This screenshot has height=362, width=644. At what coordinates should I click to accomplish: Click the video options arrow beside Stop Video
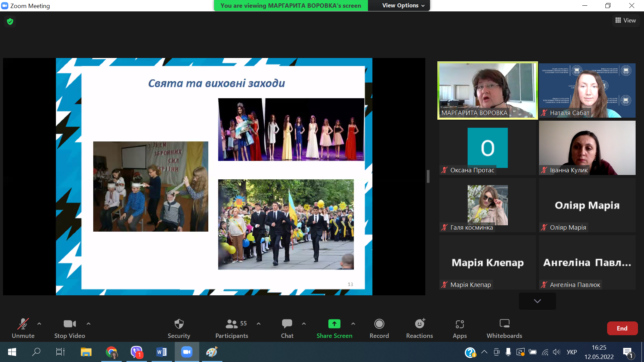click(89, 324)
